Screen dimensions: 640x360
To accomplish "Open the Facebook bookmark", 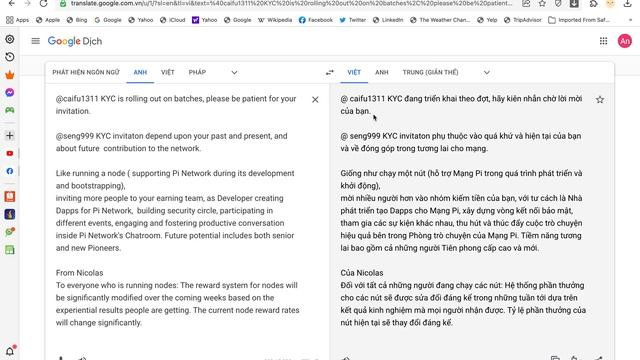I will click(x=316, y=20).
